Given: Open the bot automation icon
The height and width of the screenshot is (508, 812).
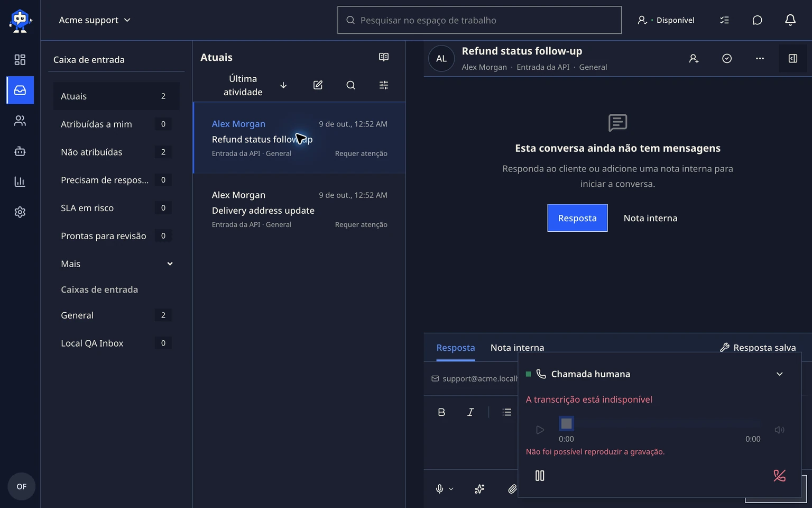Looking at the screenshot, I should pos(20,151).
